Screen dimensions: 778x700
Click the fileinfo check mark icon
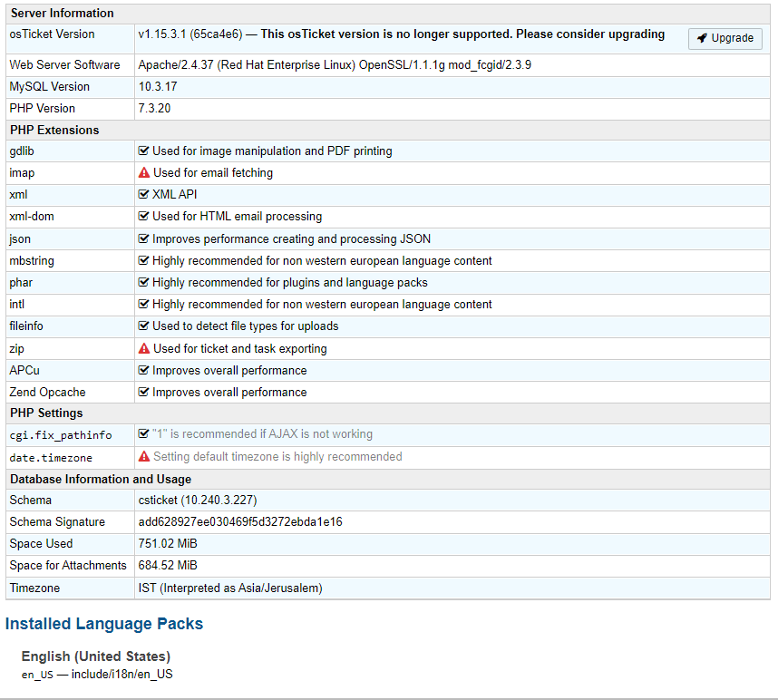pyautogui.click(x=143, y=326)
